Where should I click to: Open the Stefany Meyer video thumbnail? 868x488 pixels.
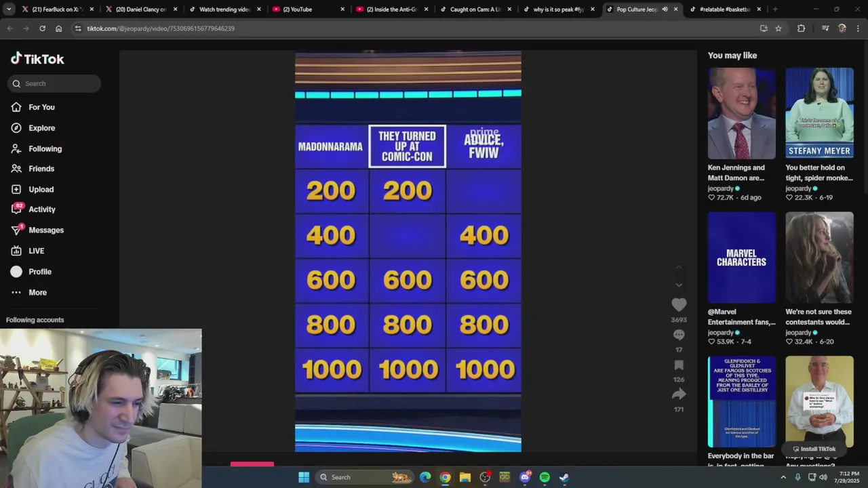click(819, 113)
